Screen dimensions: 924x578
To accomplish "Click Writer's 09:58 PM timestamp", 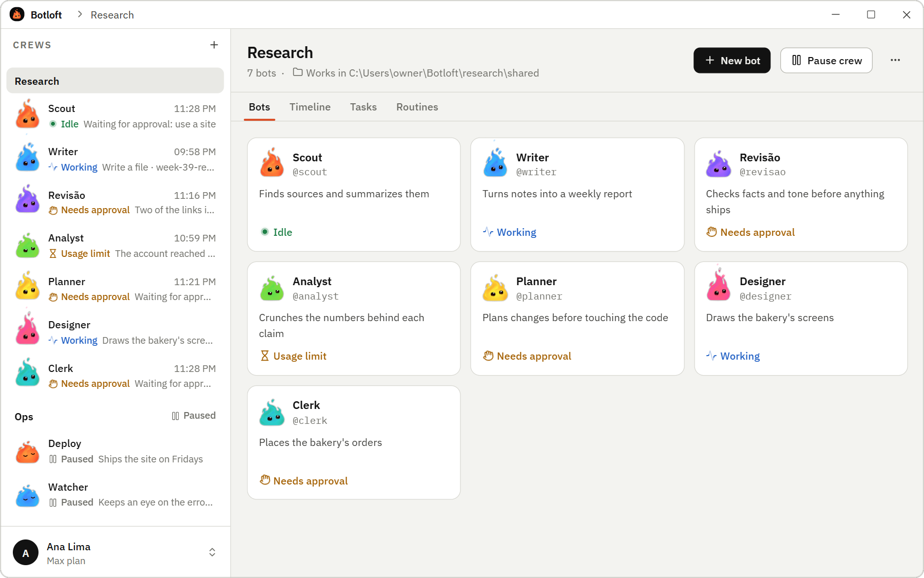I will click(195, 152).
